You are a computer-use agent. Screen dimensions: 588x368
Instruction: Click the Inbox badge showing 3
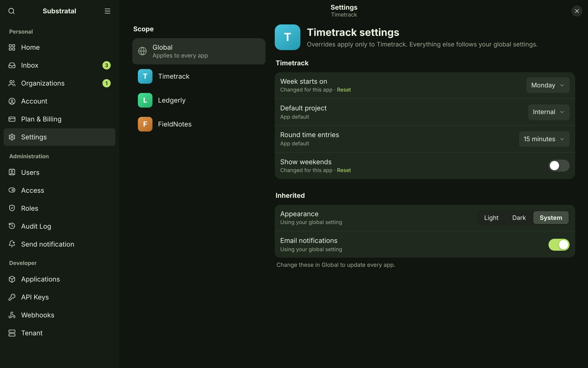(106, 65)
